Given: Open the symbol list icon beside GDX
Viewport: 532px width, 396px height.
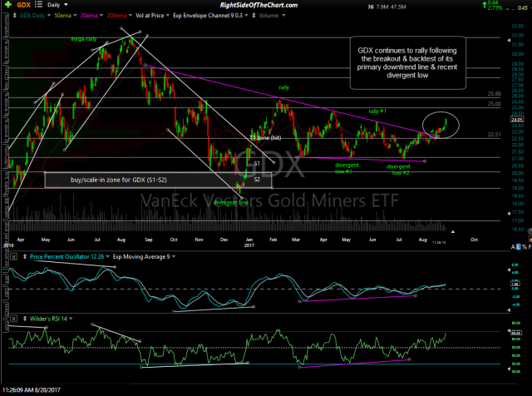Looking at the screenshot, I should (38, 5).
